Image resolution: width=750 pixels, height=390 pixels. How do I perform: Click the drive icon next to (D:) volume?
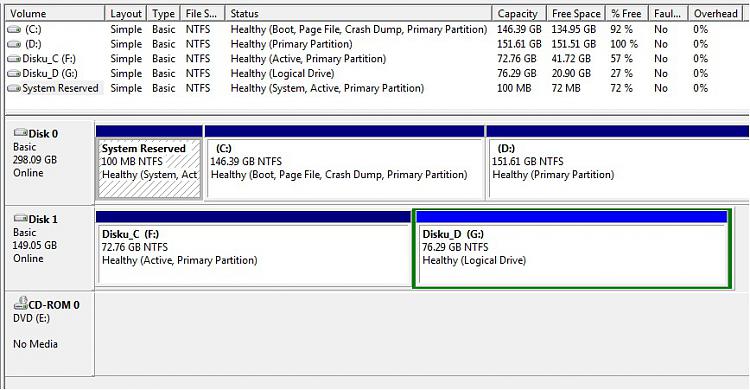(14, 45)
